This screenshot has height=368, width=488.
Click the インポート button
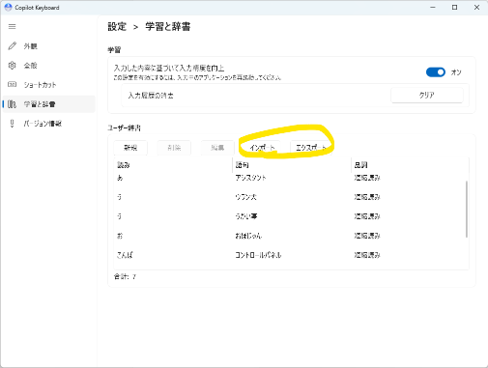(262, 148)
